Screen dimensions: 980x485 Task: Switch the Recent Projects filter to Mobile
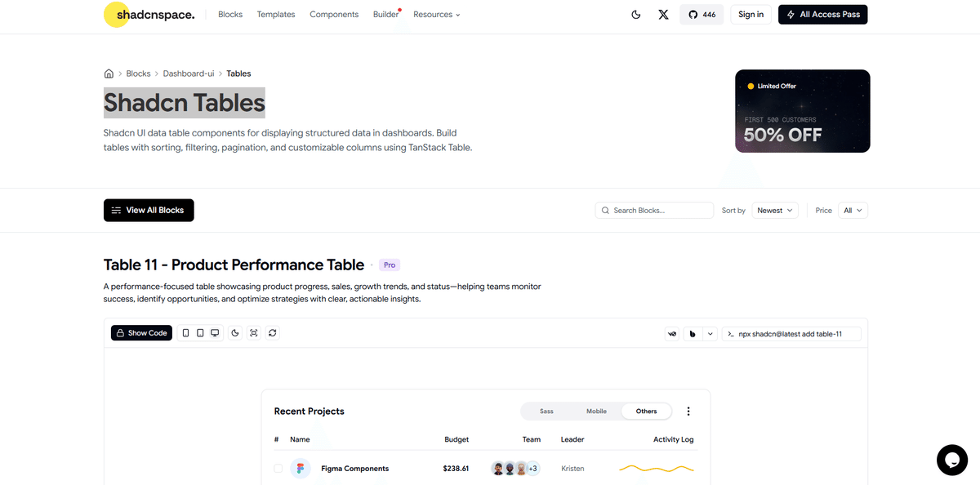point(596,411)
